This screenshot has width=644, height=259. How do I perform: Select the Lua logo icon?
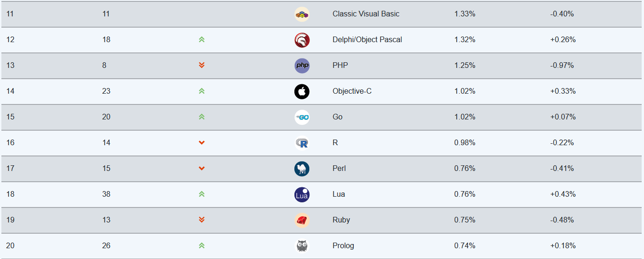(302, 194)
